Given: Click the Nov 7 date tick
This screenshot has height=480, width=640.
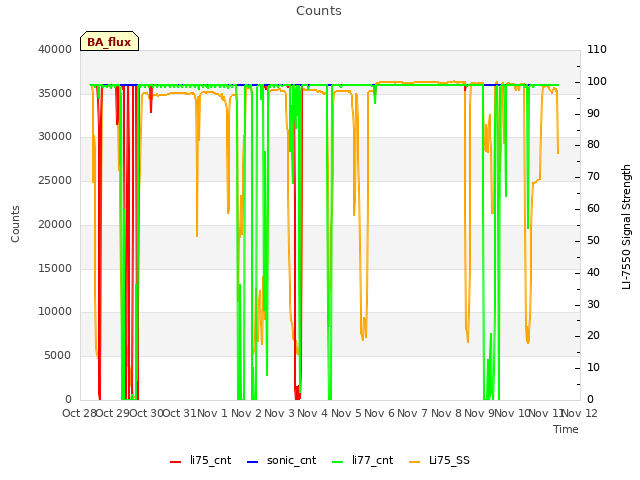Looking at the screenshot, I should pos(413,413).
